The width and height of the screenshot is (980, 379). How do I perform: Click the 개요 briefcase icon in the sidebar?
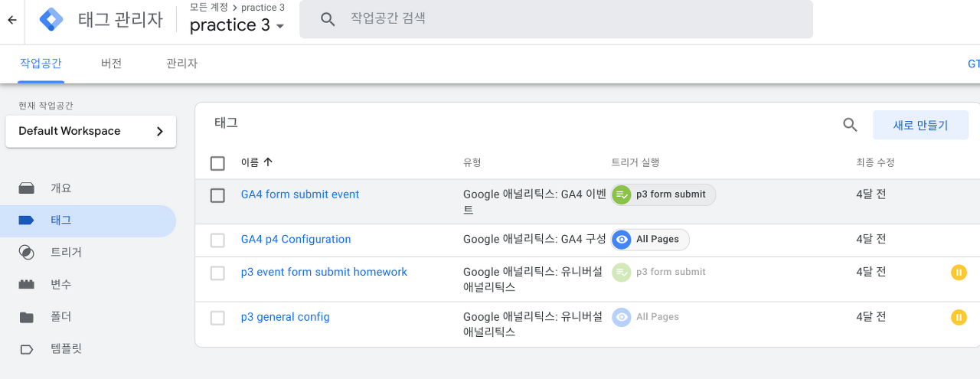pyautogui.click(x=27, y=188)
